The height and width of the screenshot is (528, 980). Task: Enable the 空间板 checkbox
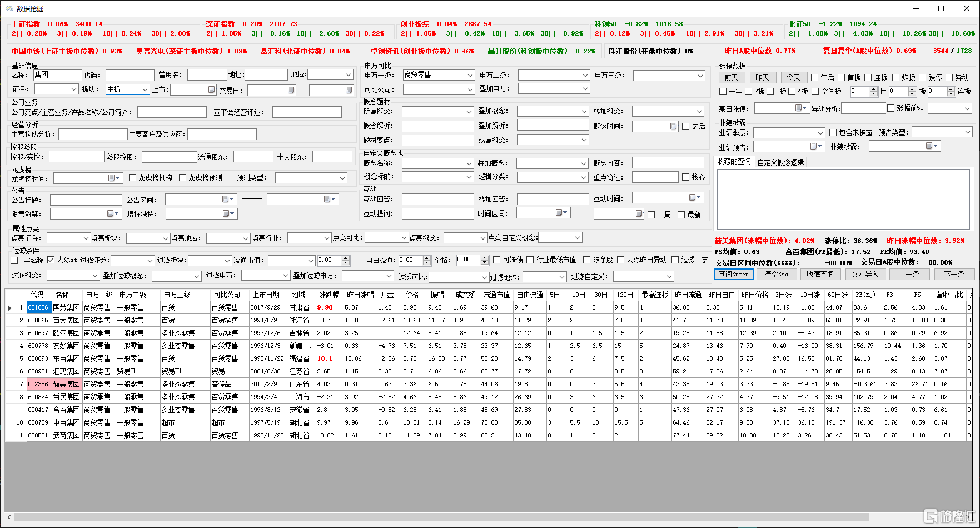pyautogui.click(x=815, y=91)
